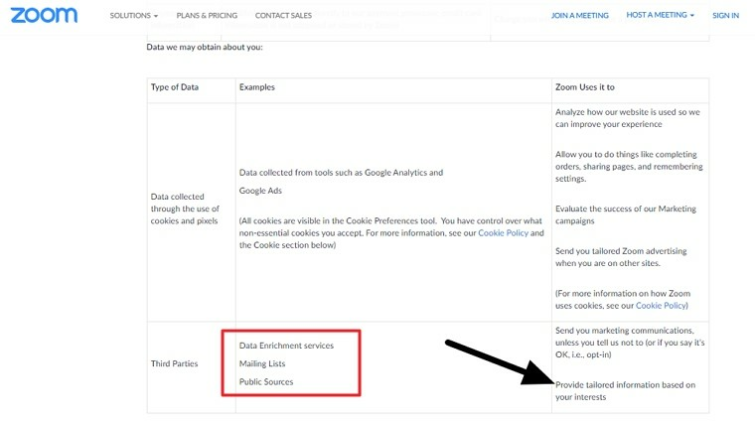This screenshot has height=421, width=755.
Task: Click 'Send you marketing communications' text
Action: [629, 342]
